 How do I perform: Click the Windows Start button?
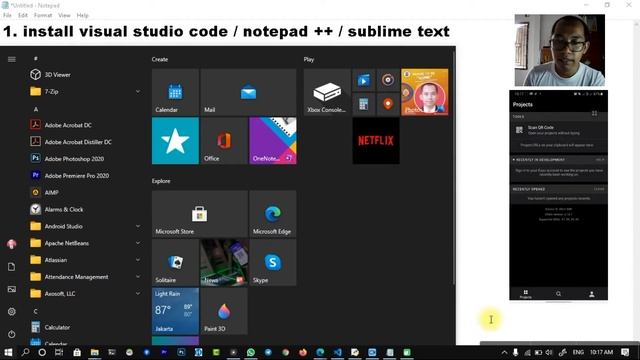click(8, 352)
